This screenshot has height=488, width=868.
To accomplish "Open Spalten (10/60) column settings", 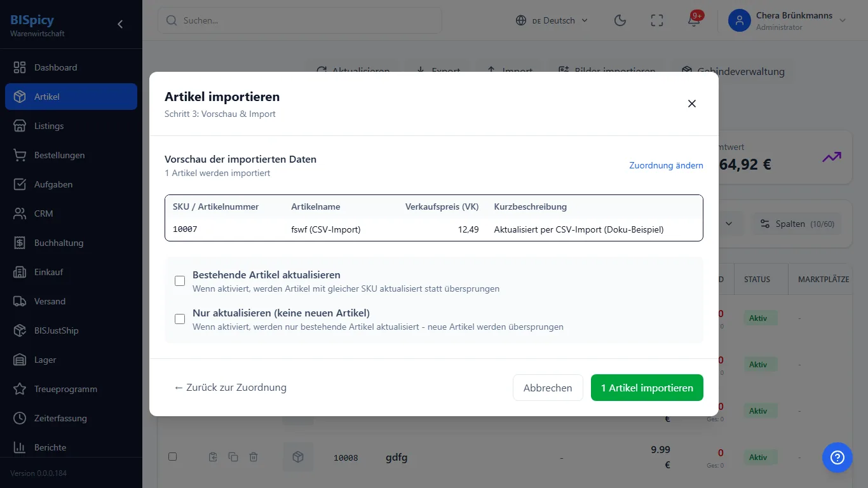I will (797, 224).
